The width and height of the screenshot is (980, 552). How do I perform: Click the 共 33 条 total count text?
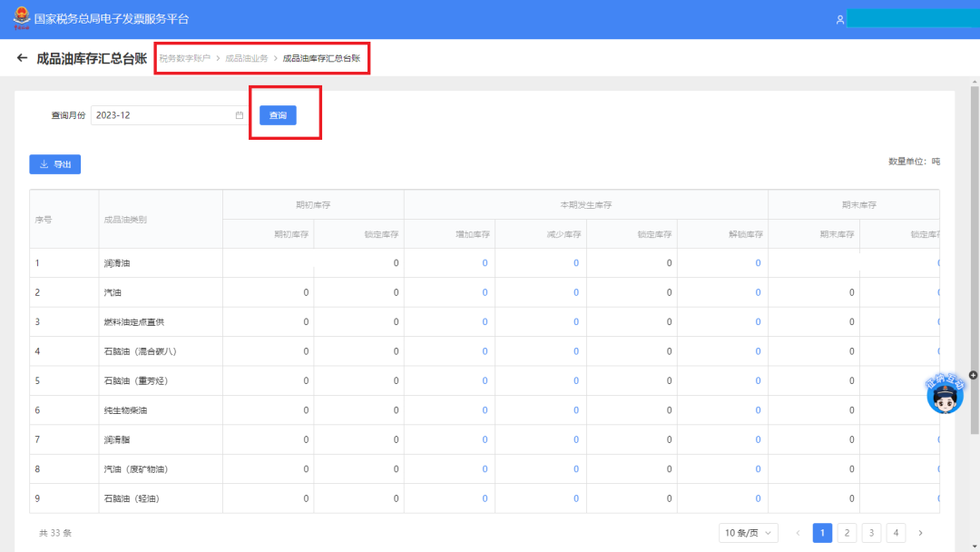[x=55, y=533]
